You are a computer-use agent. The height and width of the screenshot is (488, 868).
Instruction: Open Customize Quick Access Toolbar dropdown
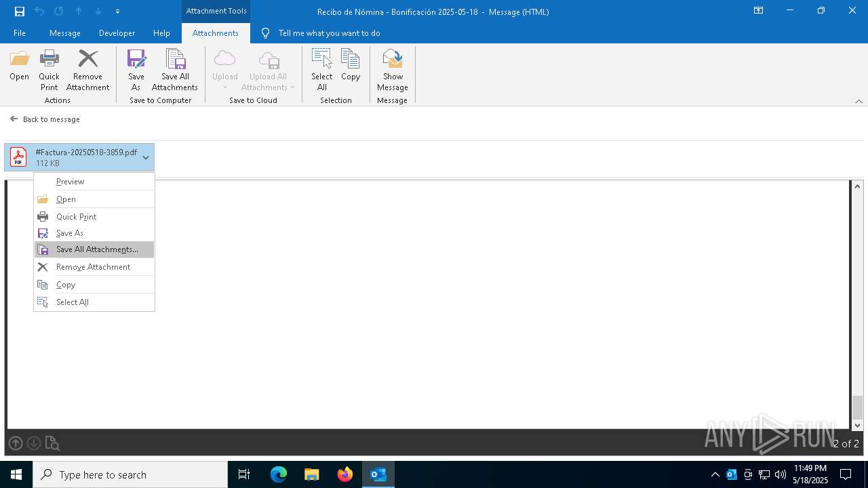pyautogui.click(x=118, y=12)
